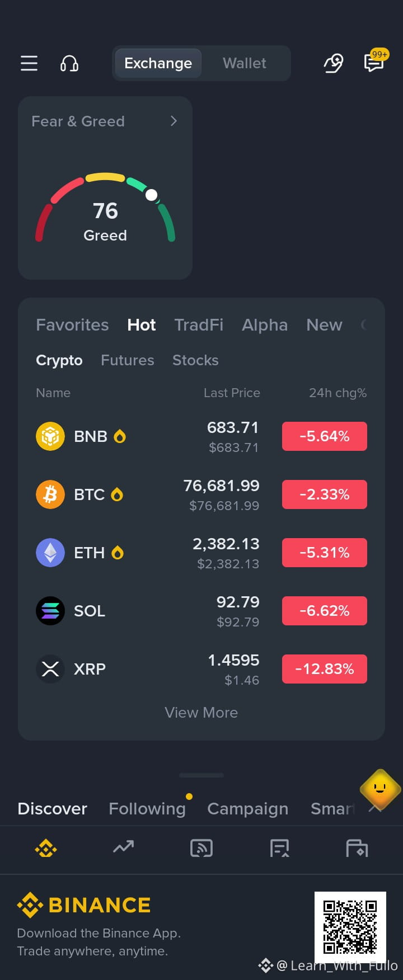The width and height of the screenshot is (403, 980).
Task: Open the hamburger menu
Action: (x=29, y=63)
